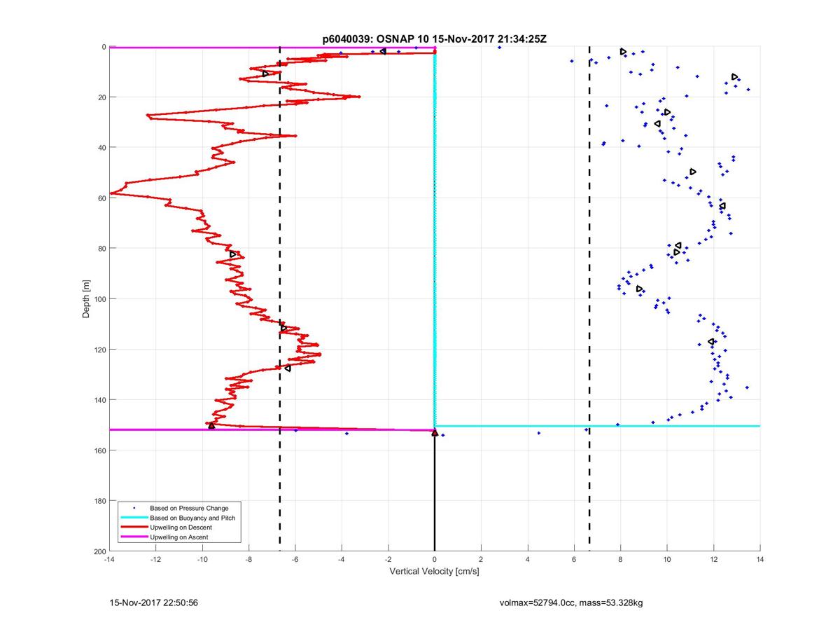Viewport: 840px width, 620px height.
Task: Click depth-axis tick label '20'
Action: [101, 97]
